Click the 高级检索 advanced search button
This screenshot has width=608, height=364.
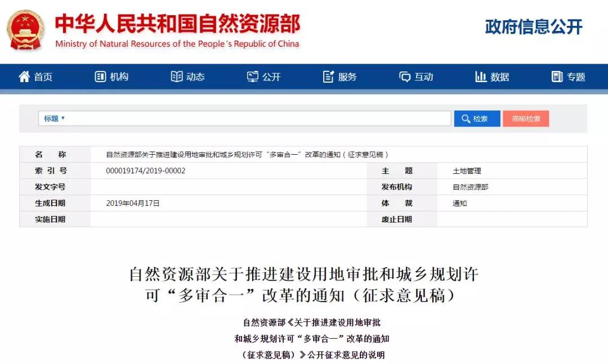pos(526,118)
